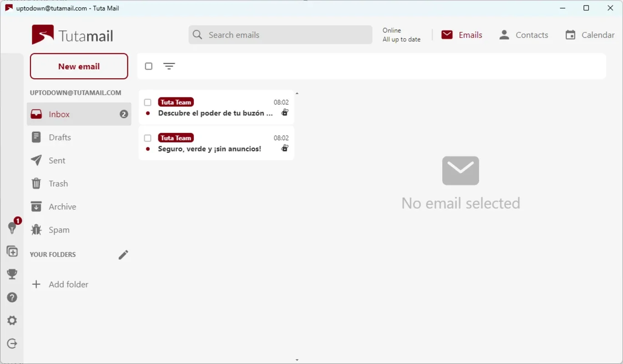The width and height of the screenshot is (623, 364).
Task: Click the logout icon
Action: pyautogui.click(x=12, y=344)
